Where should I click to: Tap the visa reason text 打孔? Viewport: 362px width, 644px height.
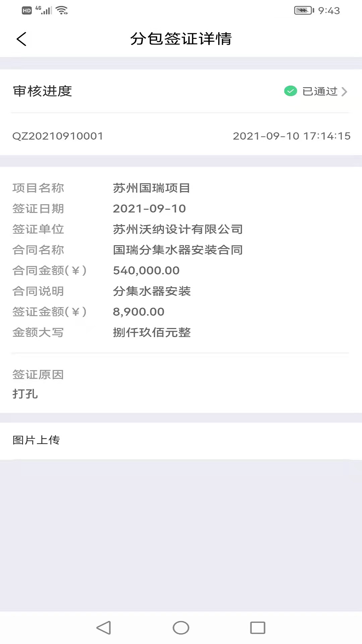pyautogui.click(x=25, y=394)
